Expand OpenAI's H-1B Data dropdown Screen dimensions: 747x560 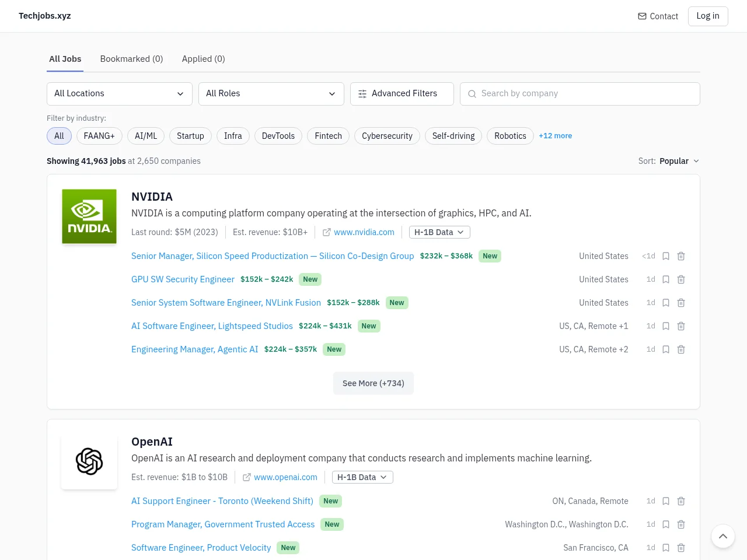click(x=362, y=477)
